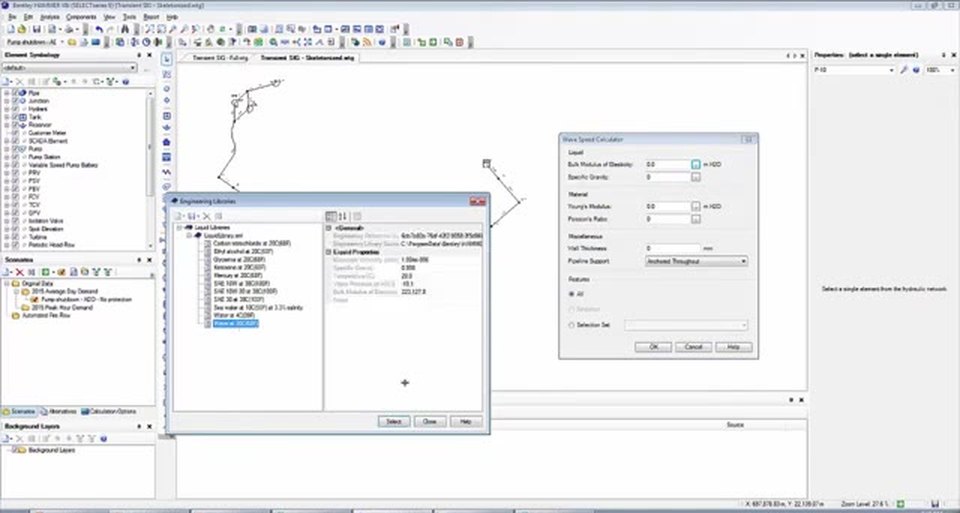Open the Tools menu
This screenshot has width=960, height=513.
[129, 17]
